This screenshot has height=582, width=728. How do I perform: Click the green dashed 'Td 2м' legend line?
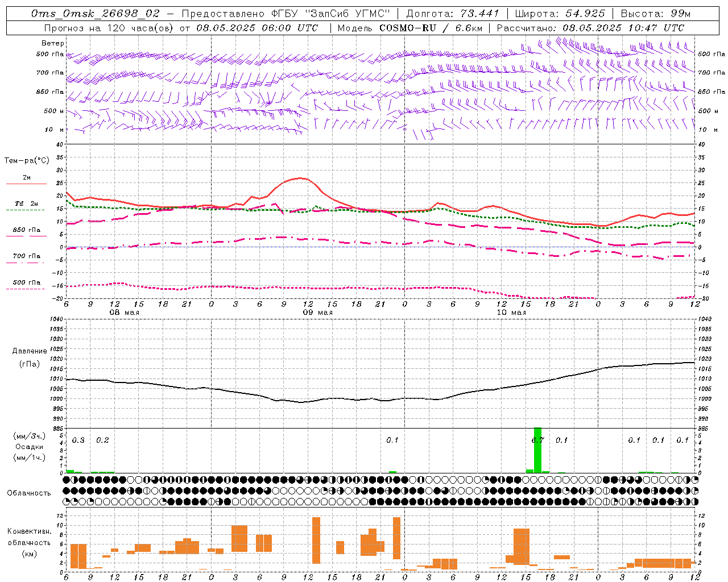25,210
